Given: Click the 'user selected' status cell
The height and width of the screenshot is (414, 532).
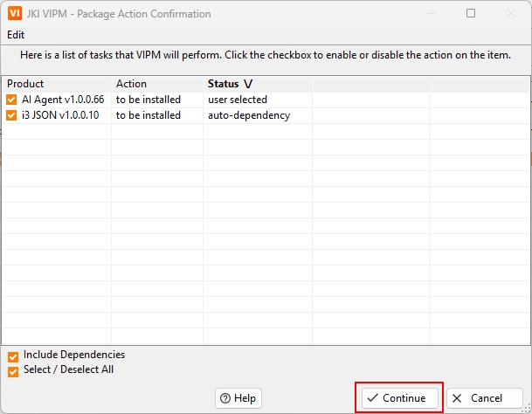Looking at the screenshot, I should pos(237,100).
